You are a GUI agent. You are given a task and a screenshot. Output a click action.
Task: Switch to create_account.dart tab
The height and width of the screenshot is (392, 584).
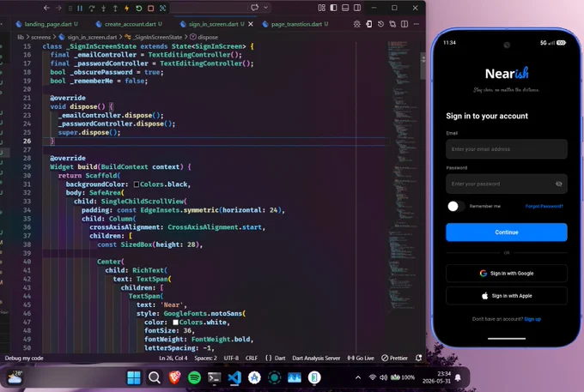129,24
